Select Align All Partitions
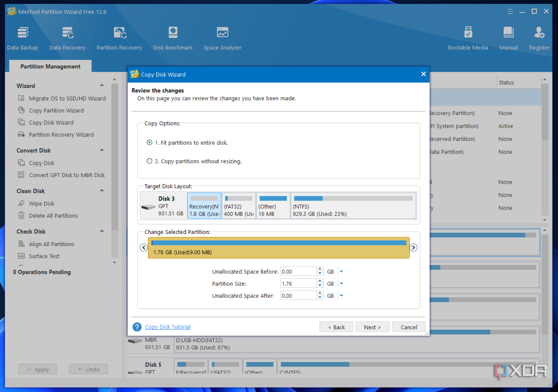The image size is (558, 392). click(46, 244)
